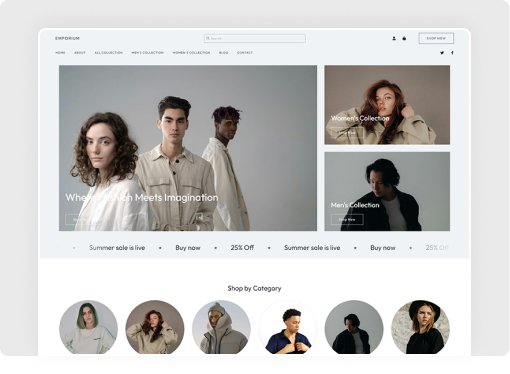Click the search magnifier icon

pyautogui.click(x=208, y=38)
